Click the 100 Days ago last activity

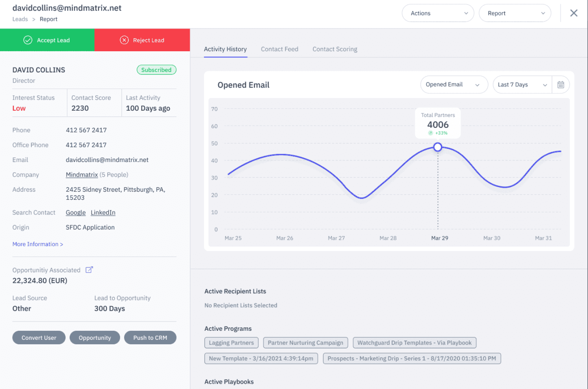tap(148, 108)
